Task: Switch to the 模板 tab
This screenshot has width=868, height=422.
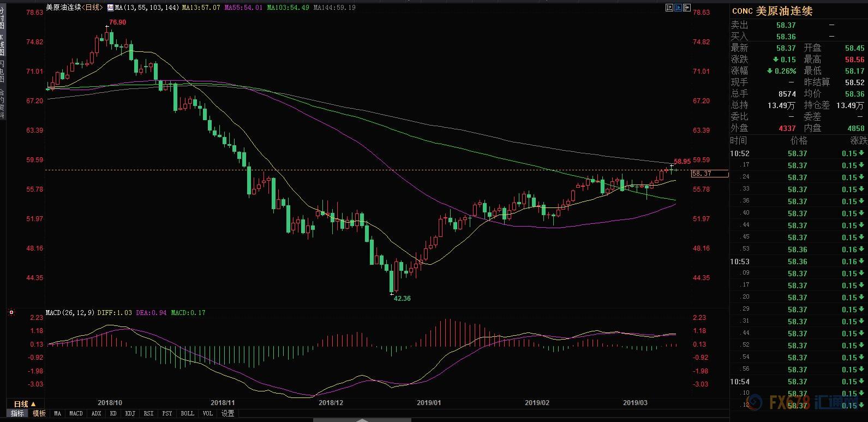Action: coord(39,413)
